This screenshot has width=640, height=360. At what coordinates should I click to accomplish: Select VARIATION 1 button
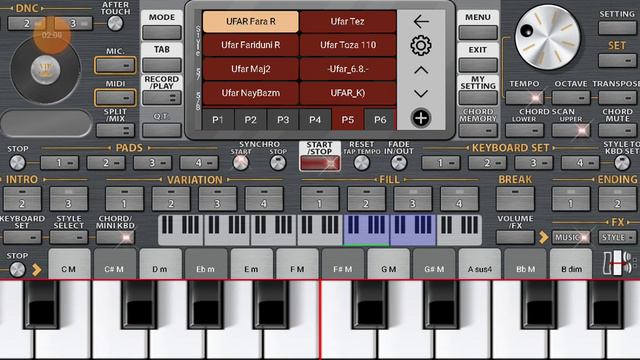[x=124, y=199]
